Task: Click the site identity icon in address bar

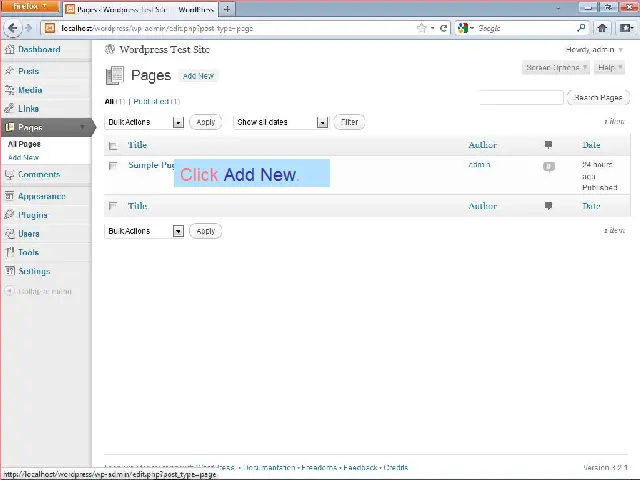Action: click(50, 28)
